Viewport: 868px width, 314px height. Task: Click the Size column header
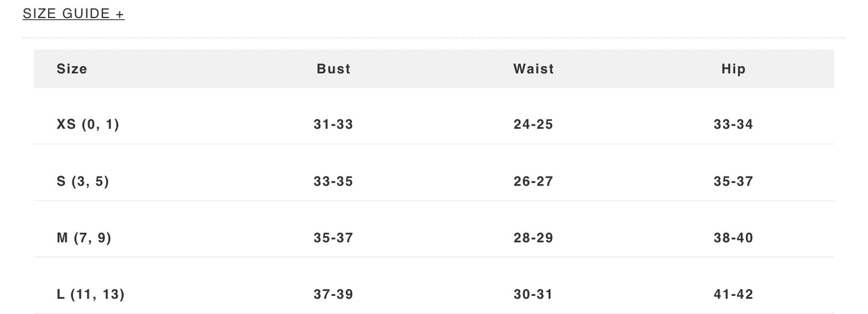72,69
